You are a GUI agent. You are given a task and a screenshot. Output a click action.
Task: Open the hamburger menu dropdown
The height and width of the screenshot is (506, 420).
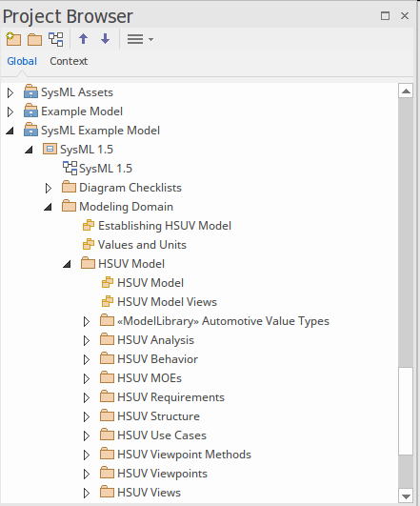[x=140, y=39]
